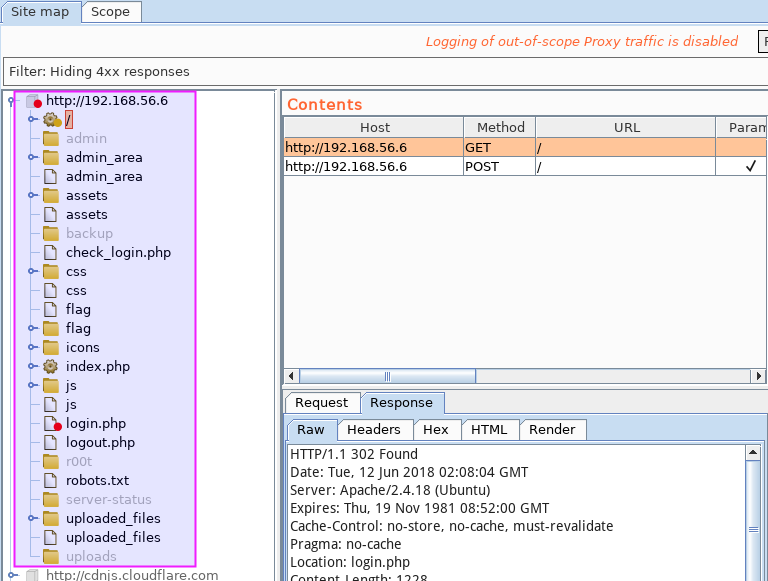768x581 pixels.
Task: Open the Render view tab
Action: click(x=552, y=430)
